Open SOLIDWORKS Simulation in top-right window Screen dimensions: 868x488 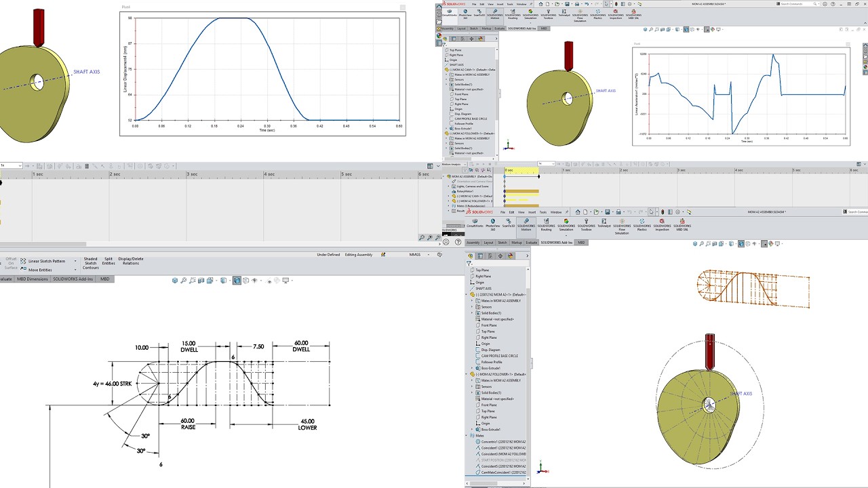(530, 15)
